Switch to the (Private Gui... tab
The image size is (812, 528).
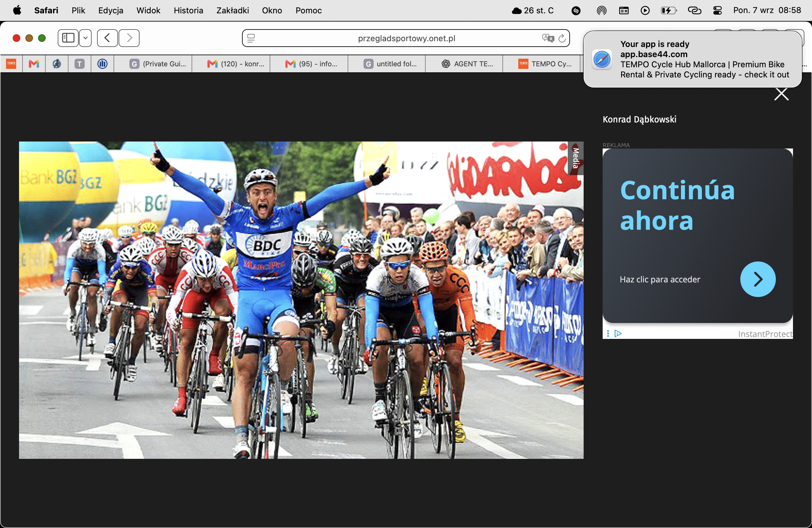click(x=153, y=63)
